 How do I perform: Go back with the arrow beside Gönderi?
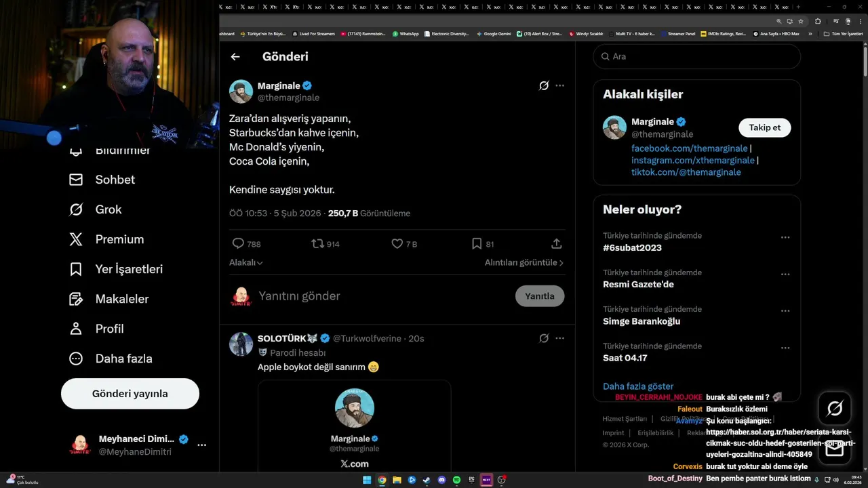pos(235,57)
